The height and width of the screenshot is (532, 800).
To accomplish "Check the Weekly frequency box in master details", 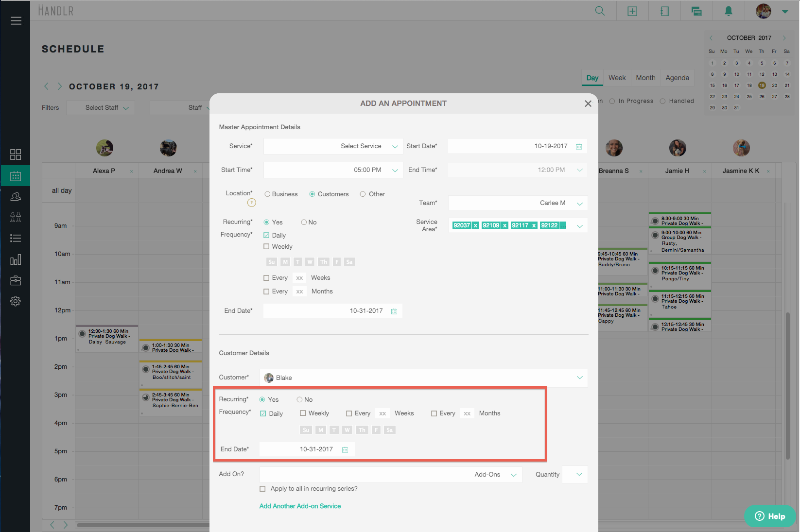I will point(266,247).
